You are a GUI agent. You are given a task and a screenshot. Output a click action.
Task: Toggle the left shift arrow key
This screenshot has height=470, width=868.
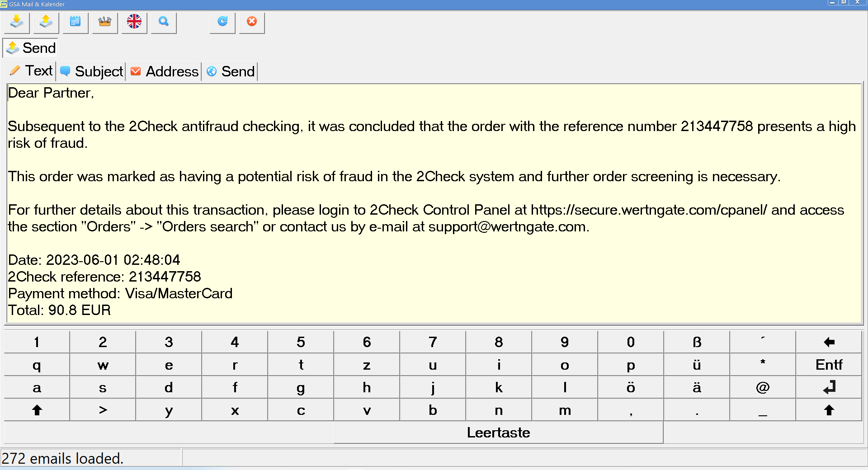(37, 410)
